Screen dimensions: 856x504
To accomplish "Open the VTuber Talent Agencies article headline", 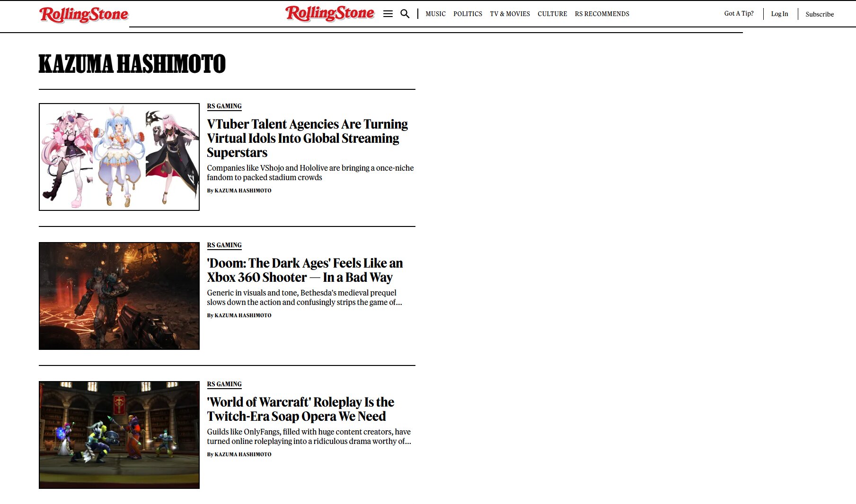I will click(307, 138).
